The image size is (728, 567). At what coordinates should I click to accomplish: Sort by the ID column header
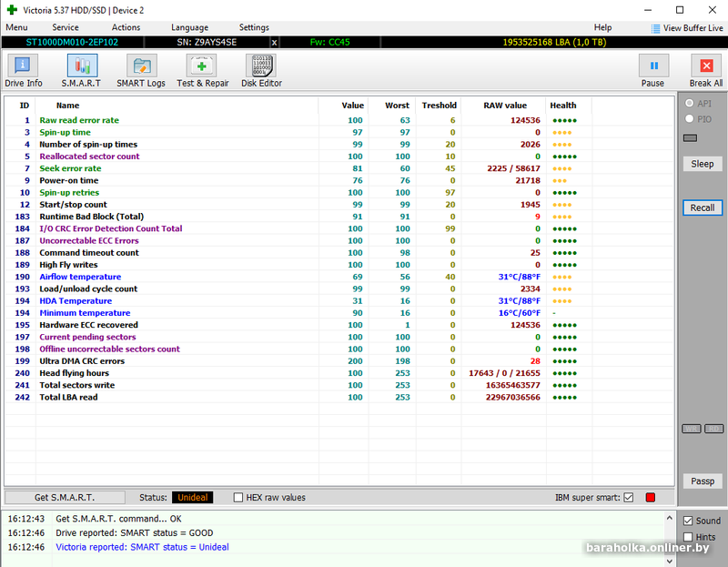point(25,106)
